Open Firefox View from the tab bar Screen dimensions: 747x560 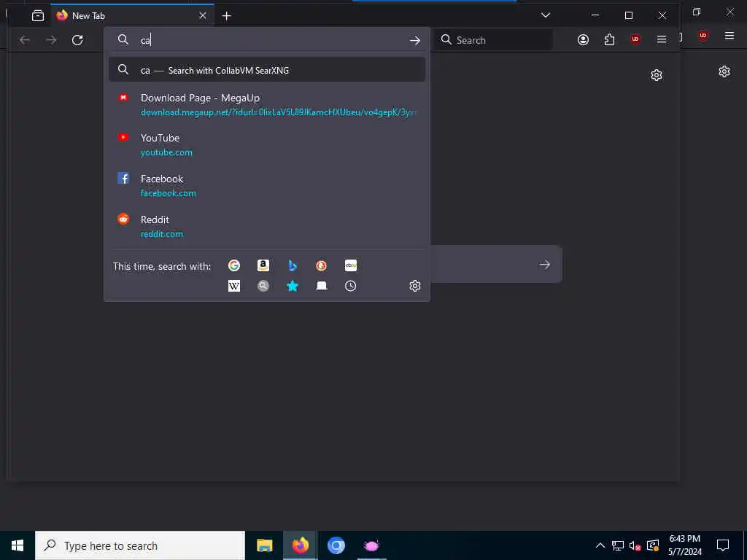38,16
